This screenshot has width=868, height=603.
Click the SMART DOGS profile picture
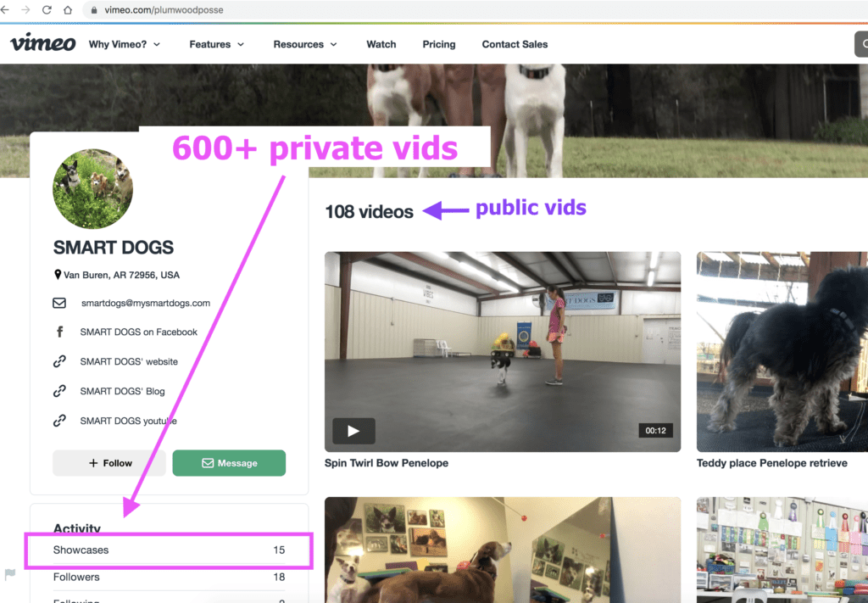[92, 189]
